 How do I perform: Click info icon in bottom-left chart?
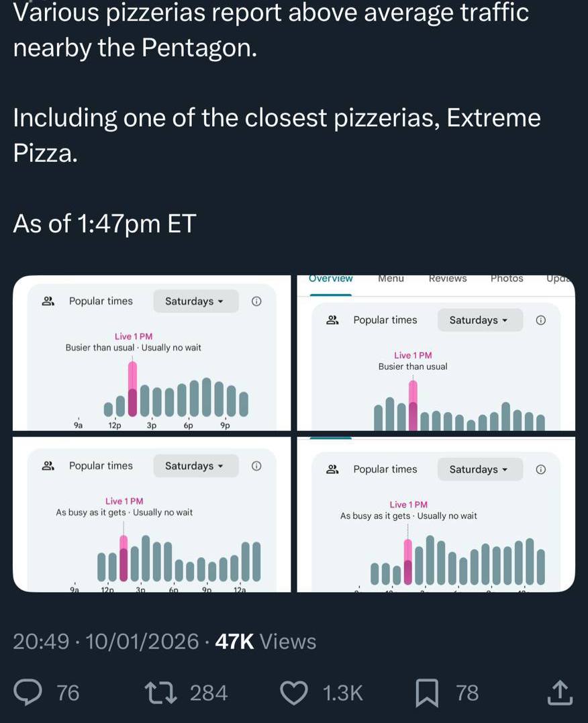click(x=256, y=466)
